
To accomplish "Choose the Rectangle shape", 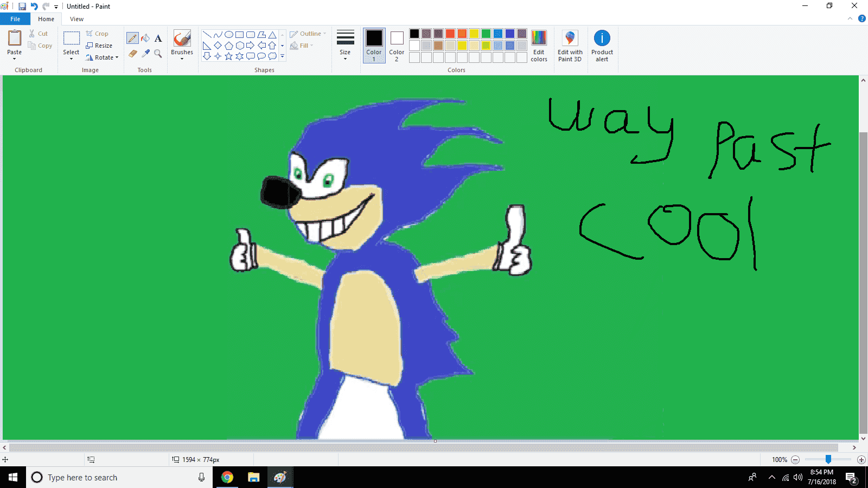I will [x=239, y=35].
